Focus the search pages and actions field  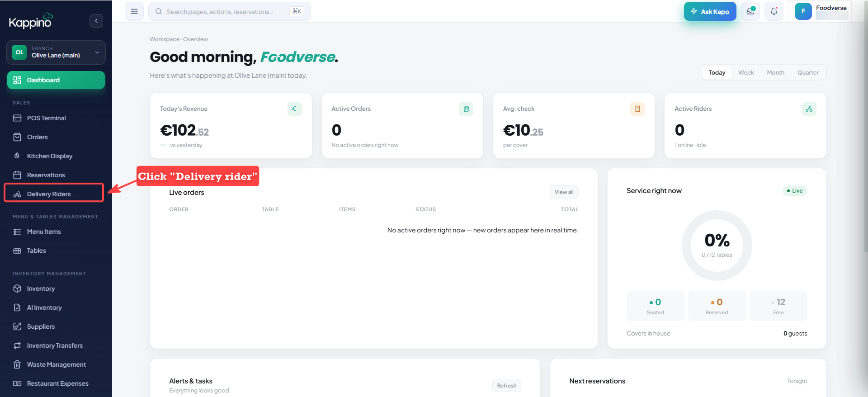(x=230, y=11)
